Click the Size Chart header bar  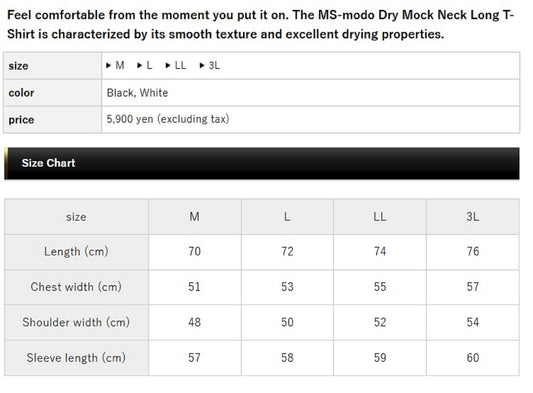tap(262, 163)
